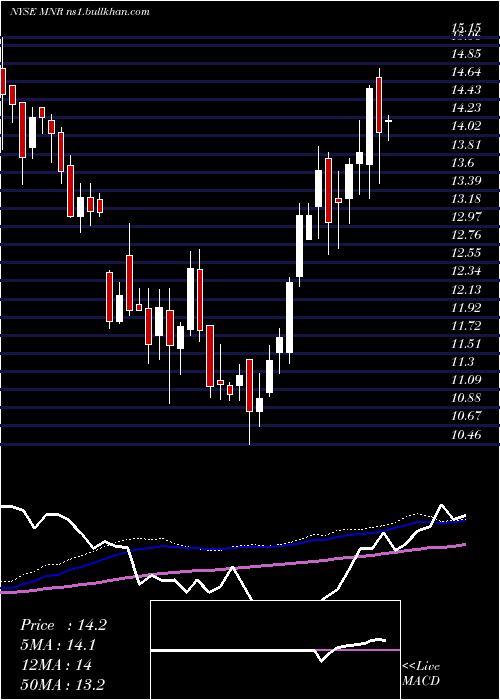Click the 14.64 price axis label

(x=466, y=72)
